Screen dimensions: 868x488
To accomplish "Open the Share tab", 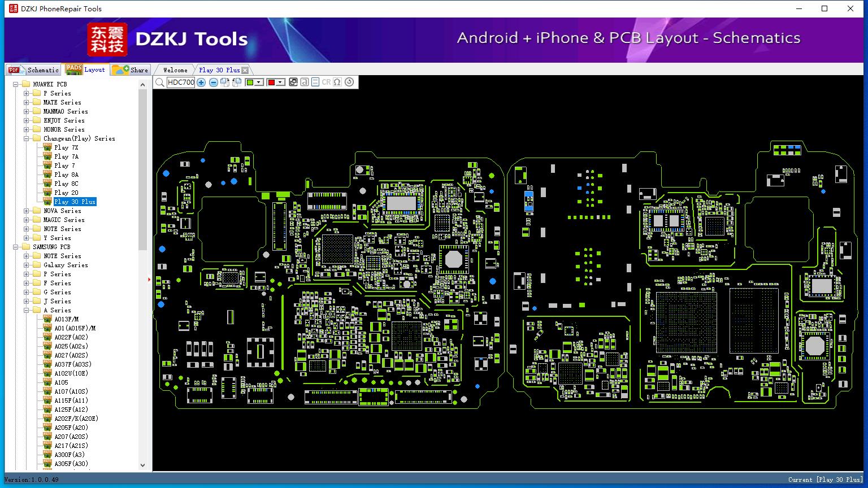I will (x=130, y=70).
